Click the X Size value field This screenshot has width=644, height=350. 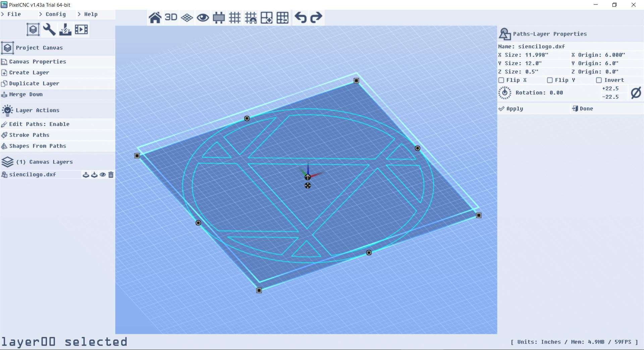pyautogui.click(x=533, y=55)
